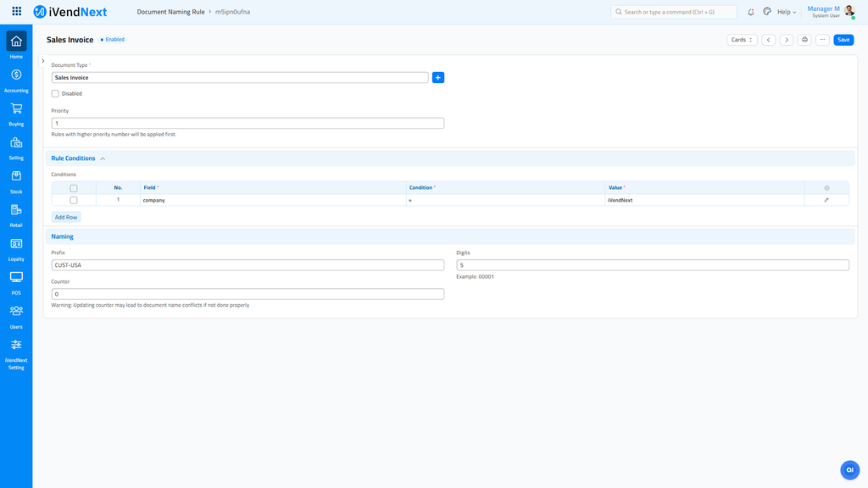Click Document Naming Rule breadcrumb
Viewport: 868px width, 488px height.
click(170, 12)
